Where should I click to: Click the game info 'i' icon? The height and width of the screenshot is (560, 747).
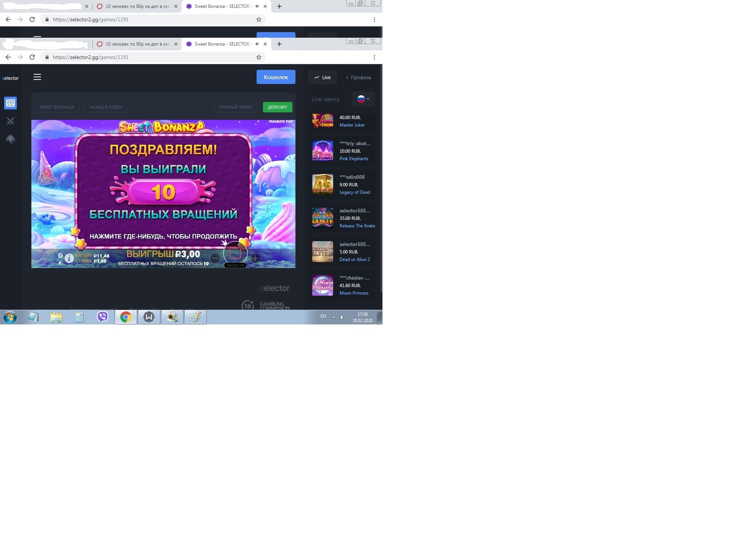pyautogui.click(x=69, y=258)
